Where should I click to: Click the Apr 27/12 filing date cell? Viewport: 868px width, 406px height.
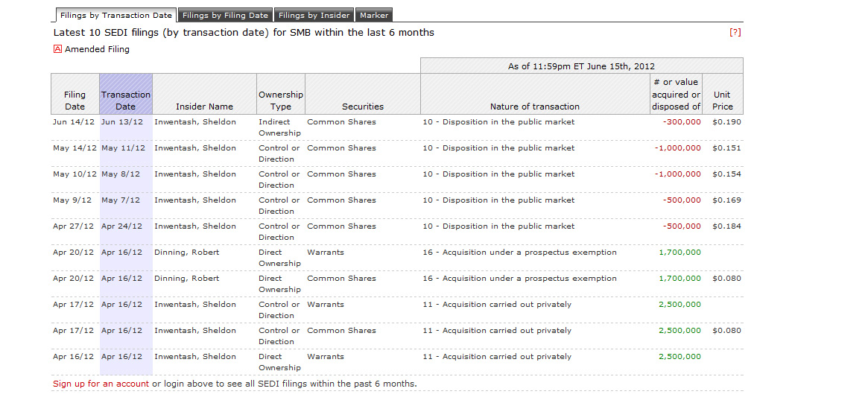coord(73,226)
